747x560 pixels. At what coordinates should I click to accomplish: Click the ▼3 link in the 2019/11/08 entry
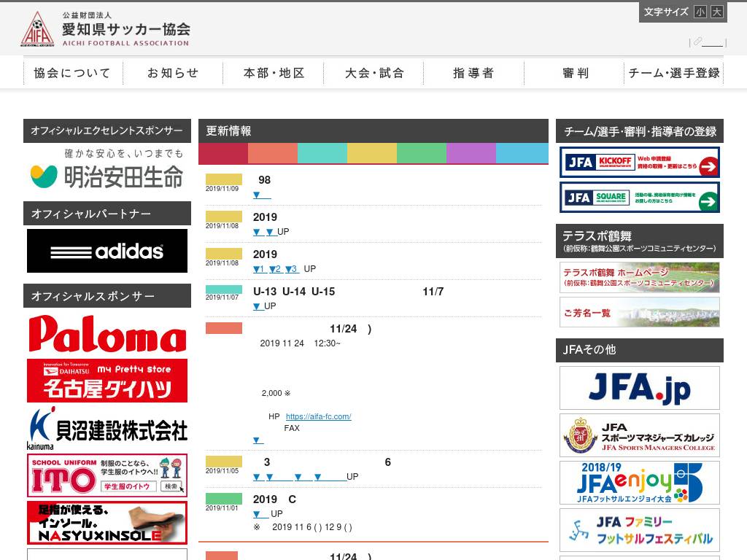point(292,269)
